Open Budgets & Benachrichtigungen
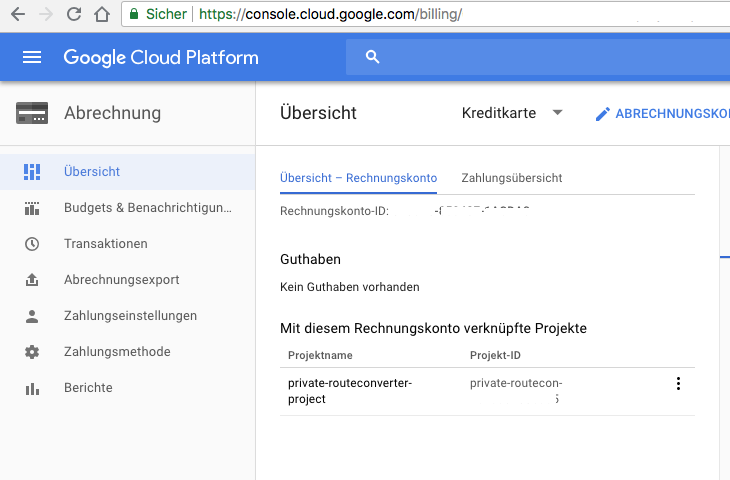 [128, 208]
